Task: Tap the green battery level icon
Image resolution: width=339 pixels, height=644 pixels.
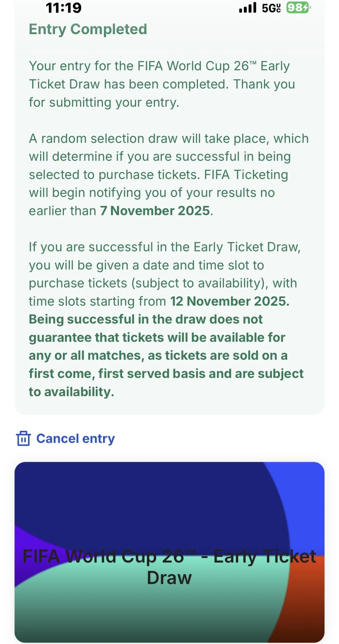Action: coord(298,7)
